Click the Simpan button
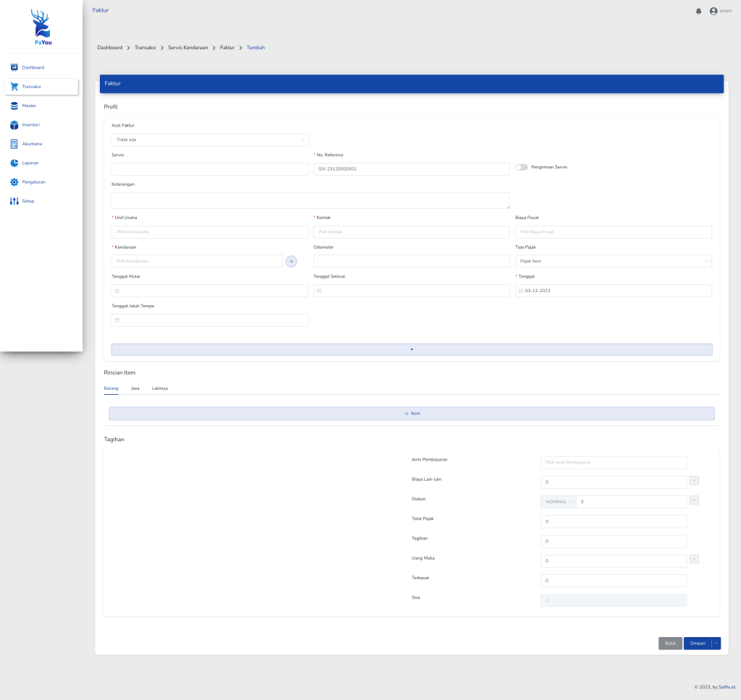The width and height of the screenshot is (741, 700). (x=698, y=644)
